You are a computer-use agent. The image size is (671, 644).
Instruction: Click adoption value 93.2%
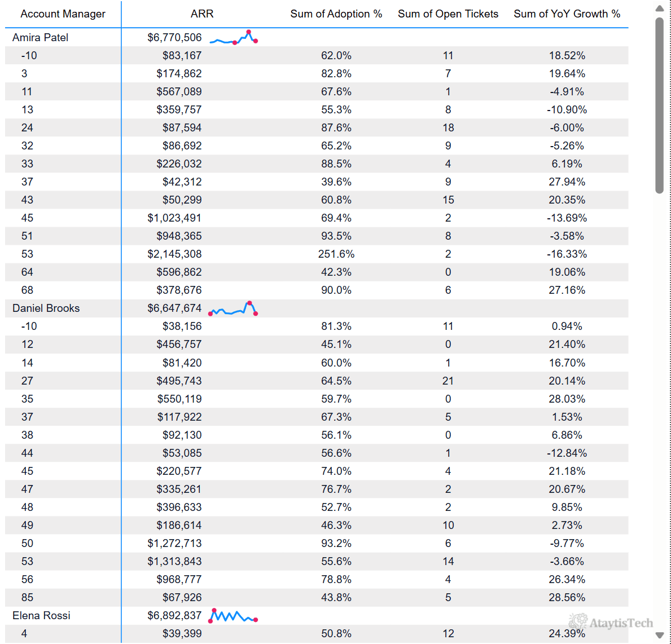tap(336, 544)
